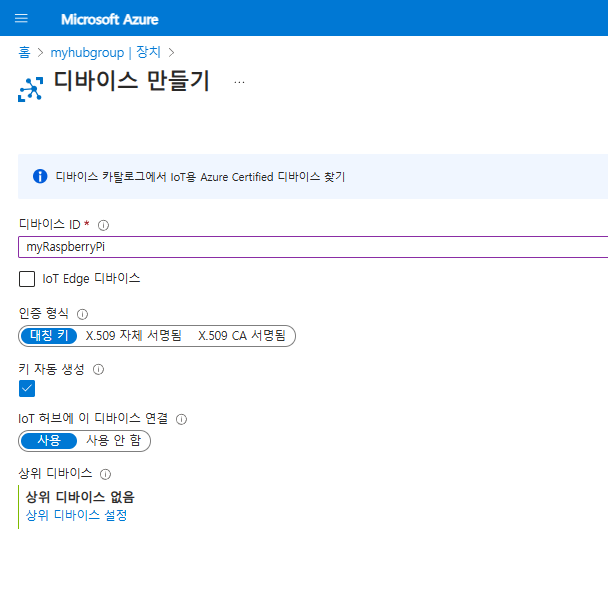Show info for IoT 허브에 이 디바이스 연결
The width and height of the screenshot is (608, 594).
tap(181, 419)
